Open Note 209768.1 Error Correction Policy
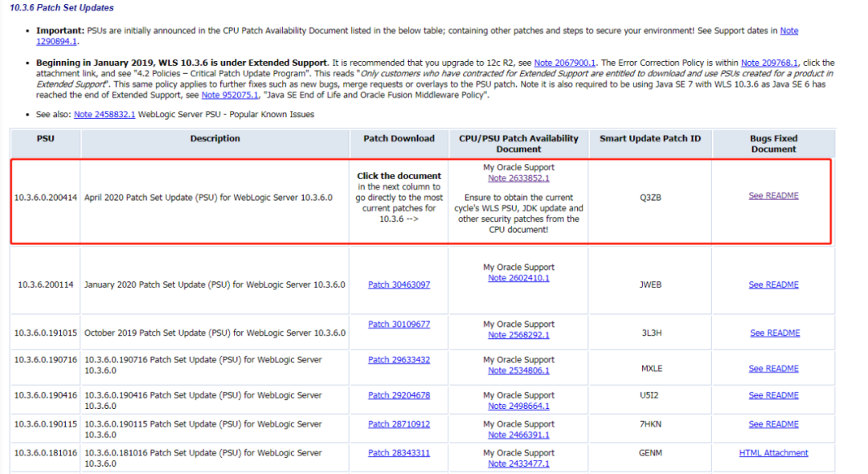The height and width of the screenshot is (474, 868). point(769,63)
